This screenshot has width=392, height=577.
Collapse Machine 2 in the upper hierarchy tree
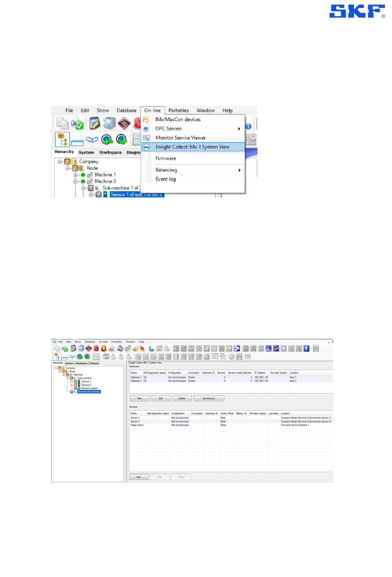pos(76,182)
